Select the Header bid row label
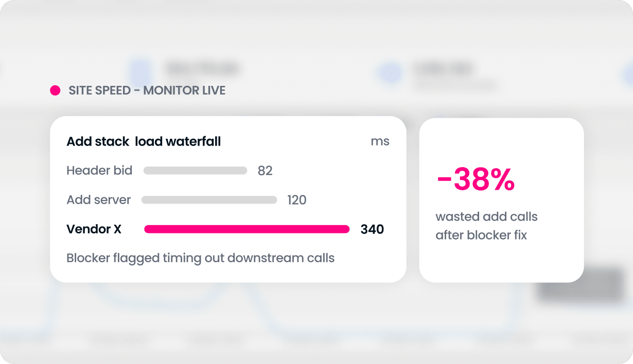Screen dimensions: 633x364 point(99,171)
